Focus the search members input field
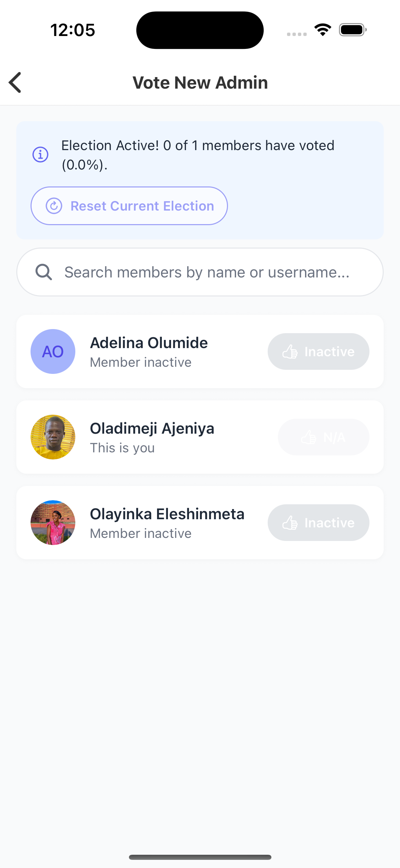 207,272
